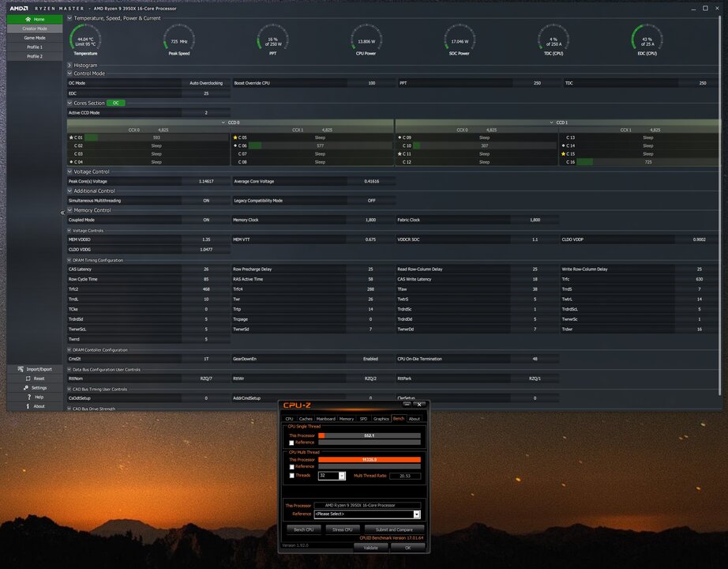Open the Caches tab in CPU-Z
The width and height of the screenshot is (728, 569).
coord(306,419)
